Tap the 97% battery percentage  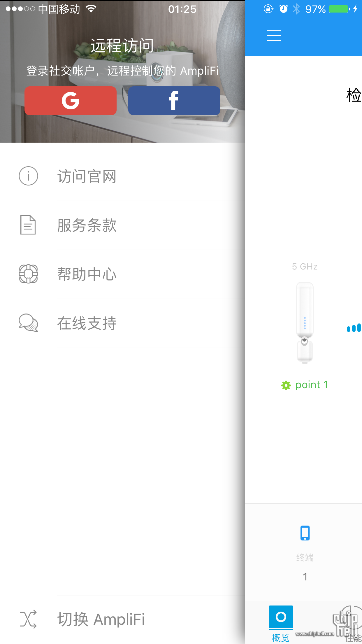(x=315, y=9)
